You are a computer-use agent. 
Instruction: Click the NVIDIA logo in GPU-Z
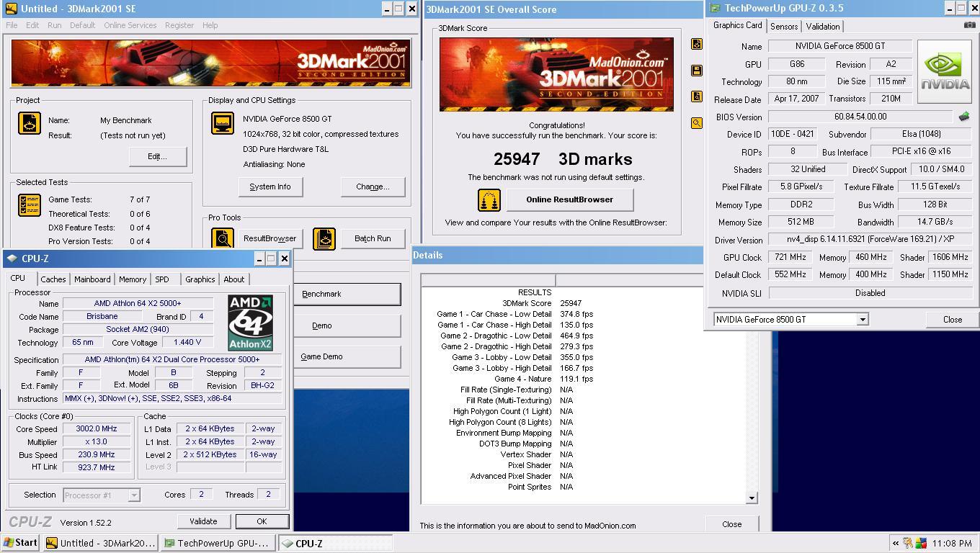(x=945, y=72)
